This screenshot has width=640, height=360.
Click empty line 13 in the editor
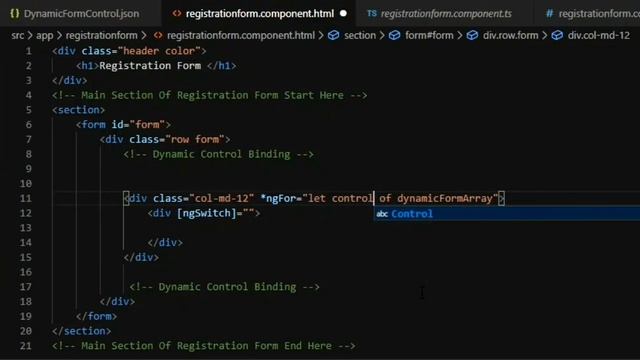(x=346, y=228)
